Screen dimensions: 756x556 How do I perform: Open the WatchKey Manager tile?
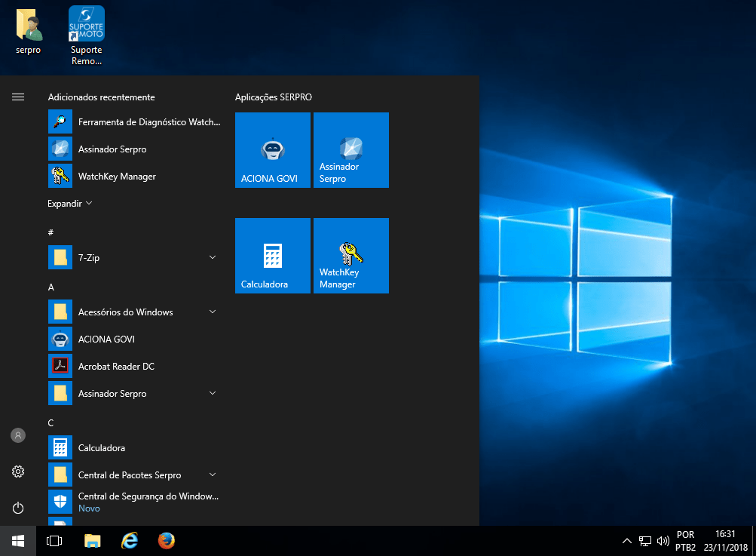click(x=350, y=256)
